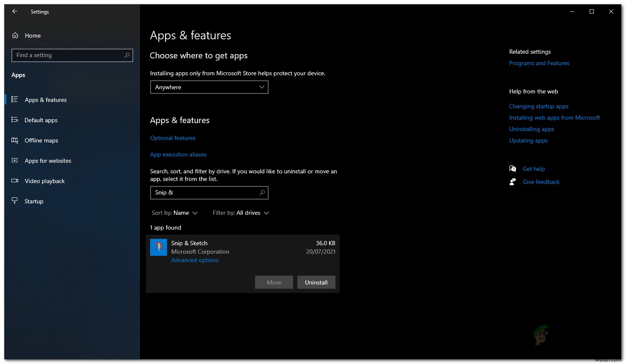
Task: Click the 20/07/2021 install date
Action: pos(321,252)
